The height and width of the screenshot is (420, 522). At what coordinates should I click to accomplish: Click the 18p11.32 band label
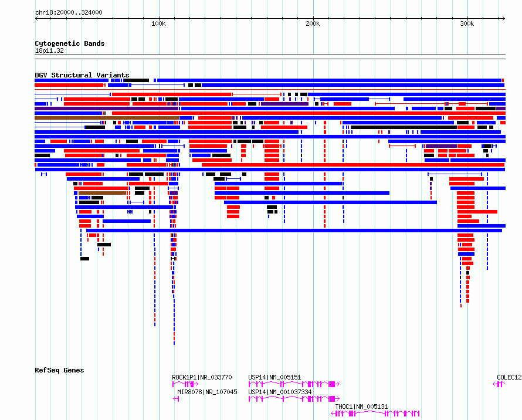[49, 50]
